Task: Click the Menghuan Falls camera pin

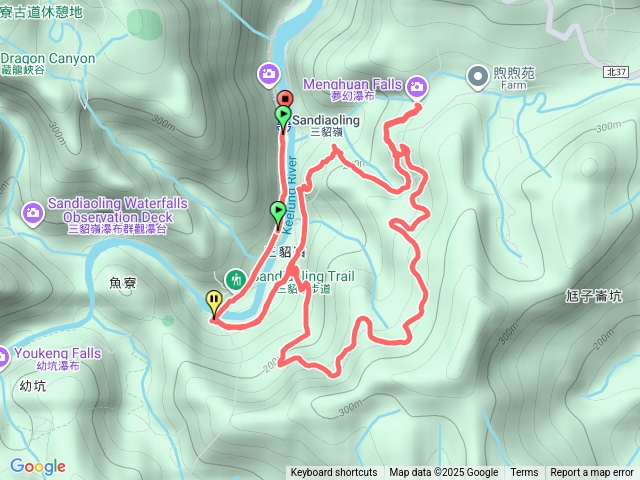Action: pyautogui.click(x=416, y=87)
